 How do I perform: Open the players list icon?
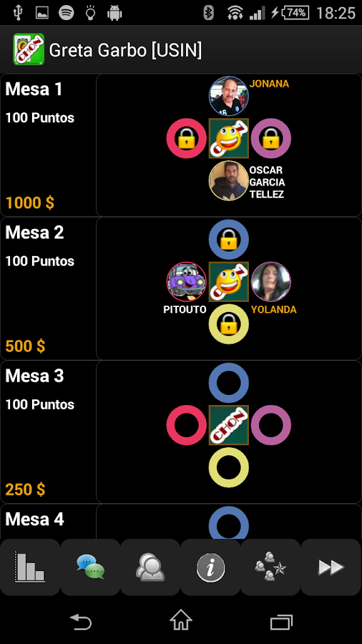click(150, 567)
